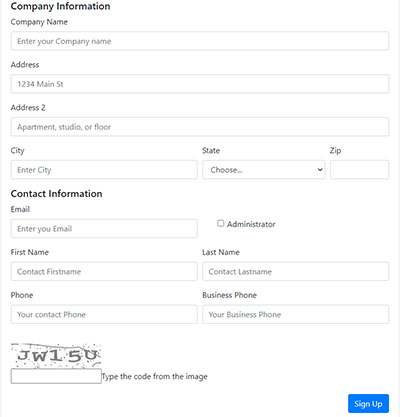The width and height of the screenshot is (400, 417).
Task: Submit the form with Sign Up
Action: coord(368,404)
